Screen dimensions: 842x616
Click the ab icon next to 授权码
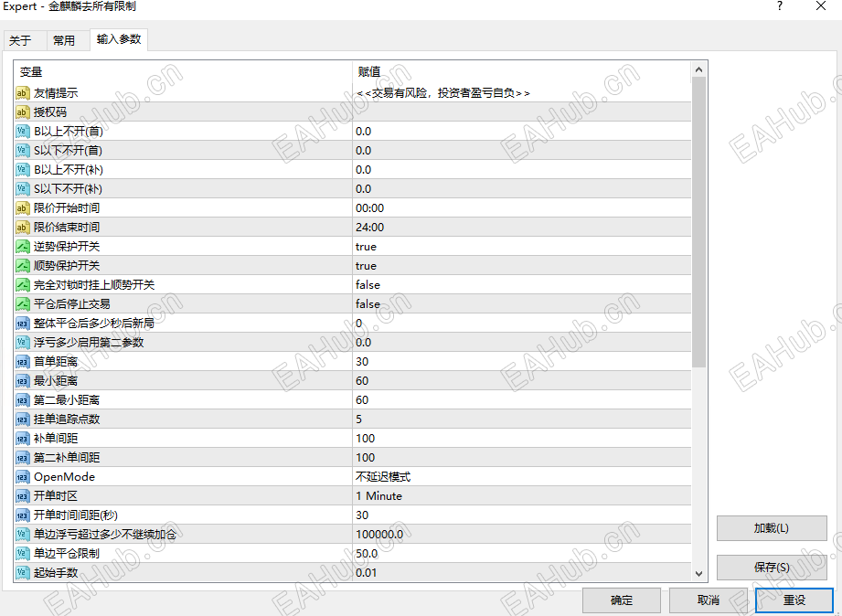point(22,112)
